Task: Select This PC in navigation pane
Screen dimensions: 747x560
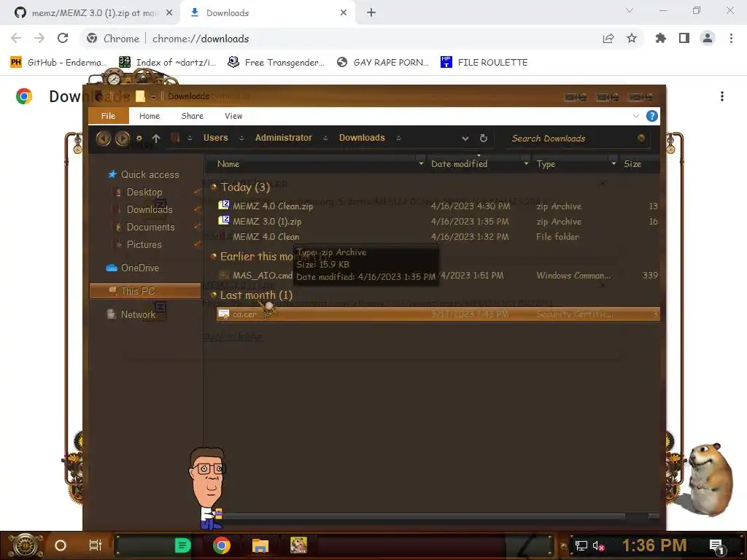Action: [145, 290]
